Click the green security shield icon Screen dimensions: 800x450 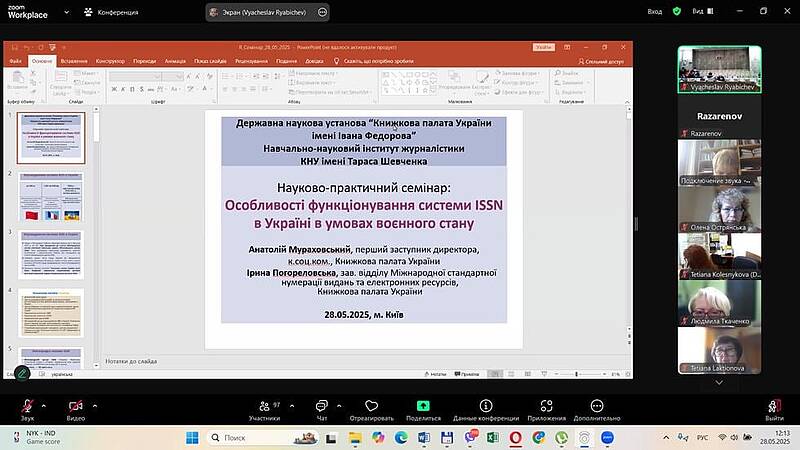pyautogui.click(x=677, y=11)
